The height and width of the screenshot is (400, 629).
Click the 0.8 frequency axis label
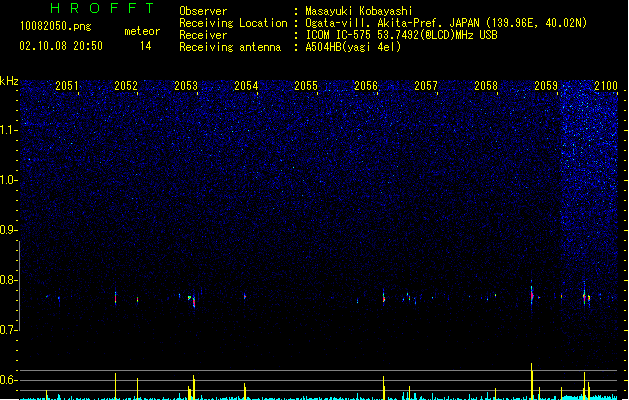(8, 280)
